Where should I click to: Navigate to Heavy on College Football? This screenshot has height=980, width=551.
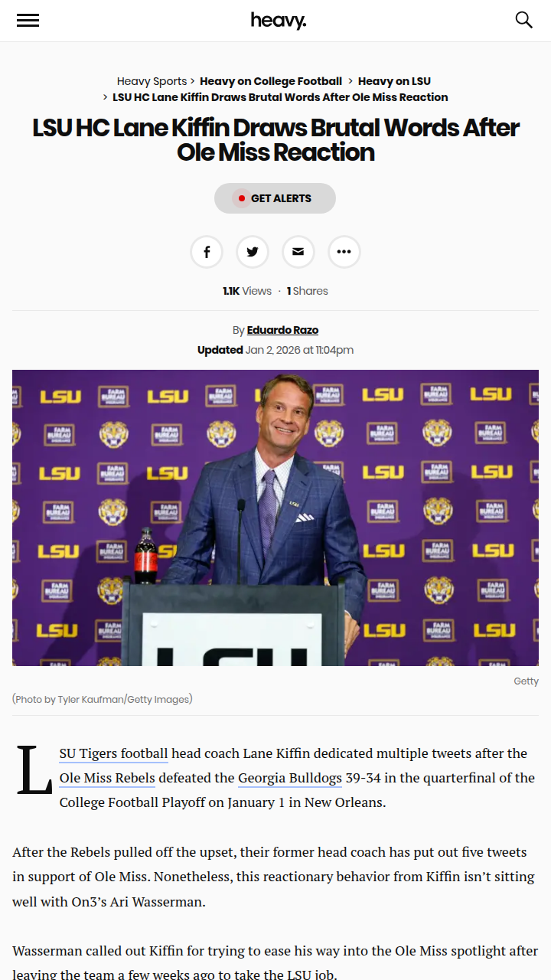point(271,81)
